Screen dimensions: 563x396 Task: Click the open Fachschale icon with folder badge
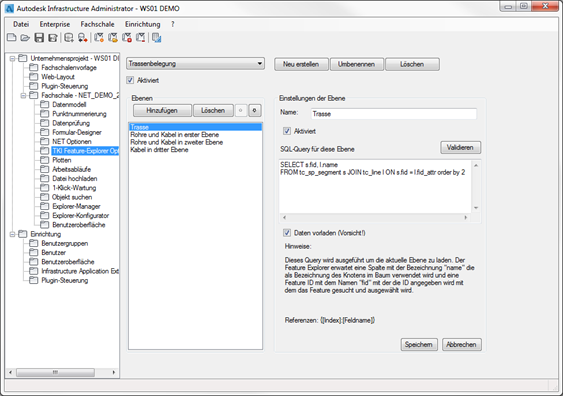click(113, 37)
